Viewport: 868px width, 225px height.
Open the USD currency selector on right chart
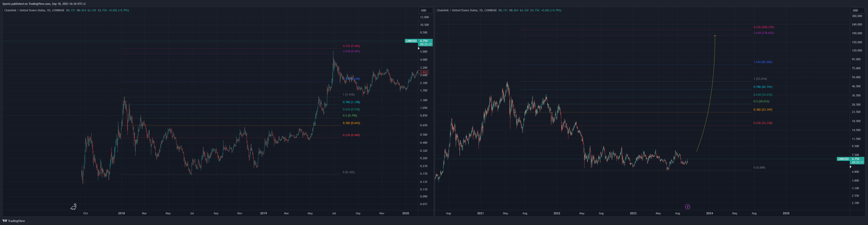[x=857, y=10]
